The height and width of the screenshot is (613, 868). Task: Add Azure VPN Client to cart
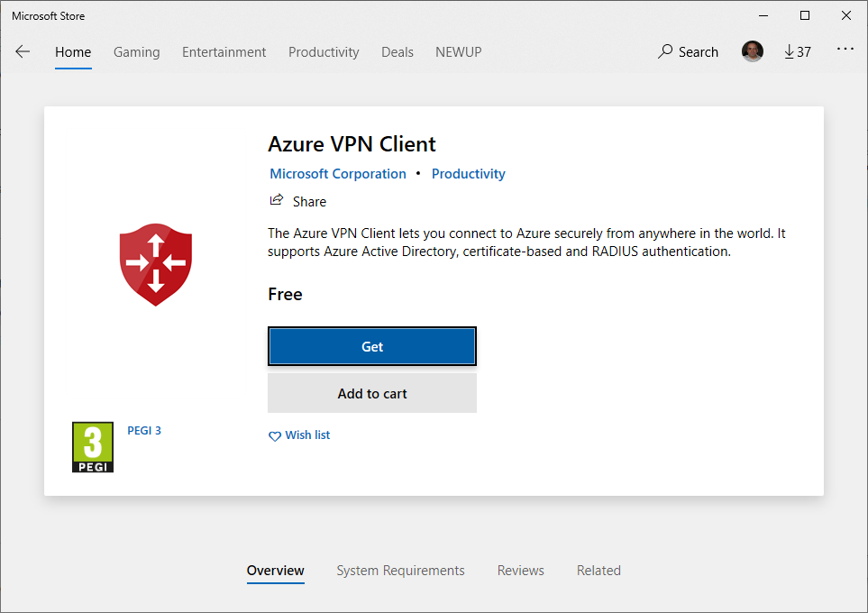pyautogui.click(x=372, y=393)
